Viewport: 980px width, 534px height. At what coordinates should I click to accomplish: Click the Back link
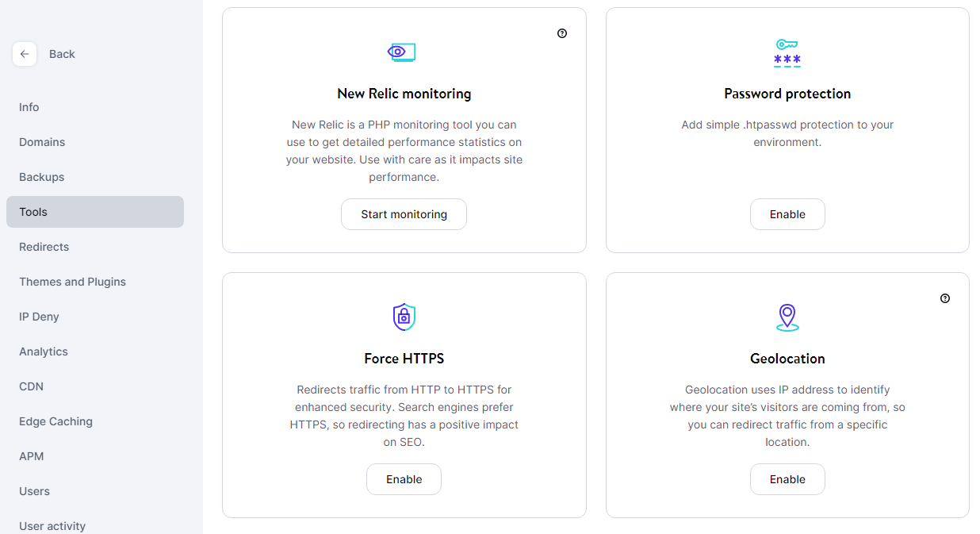(62, 54)
